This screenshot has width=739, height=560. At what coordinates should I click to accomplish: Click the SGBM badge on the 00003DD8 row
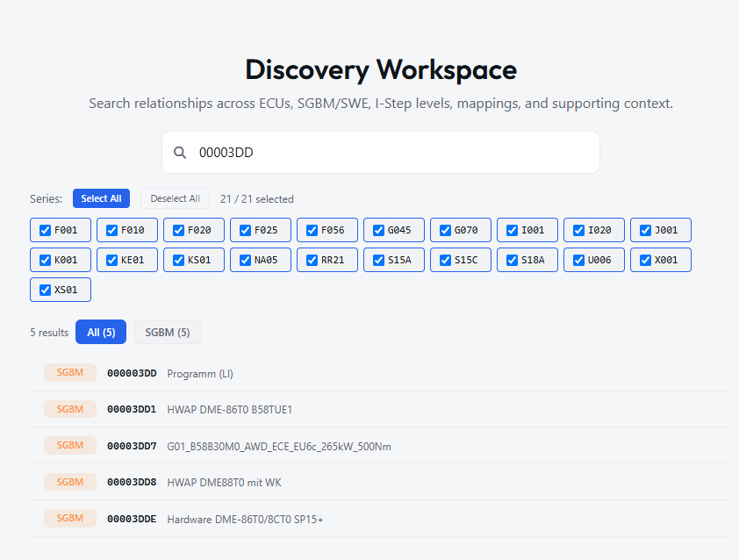(x=70, y=482)
